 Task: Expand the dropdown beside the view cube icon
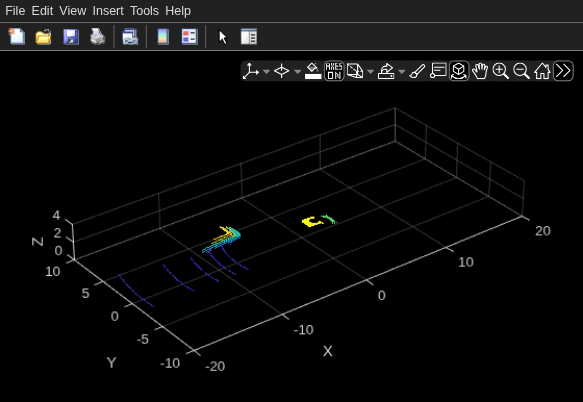tap(370, 71)
